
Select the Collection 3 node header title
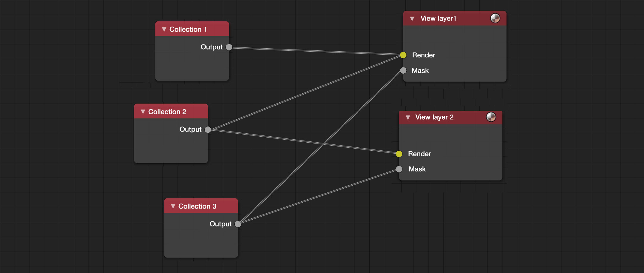click(197, 206)
